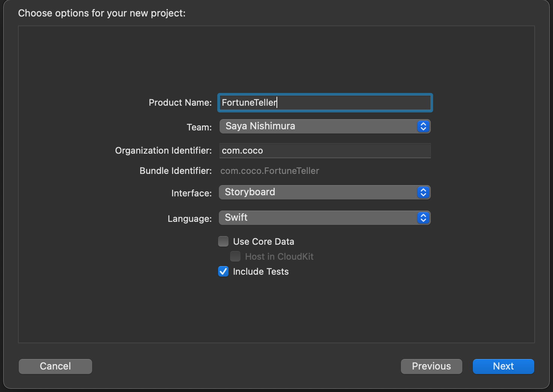Click the Organization Identifier field
This screenshot has width=553, height=392.
325,151
